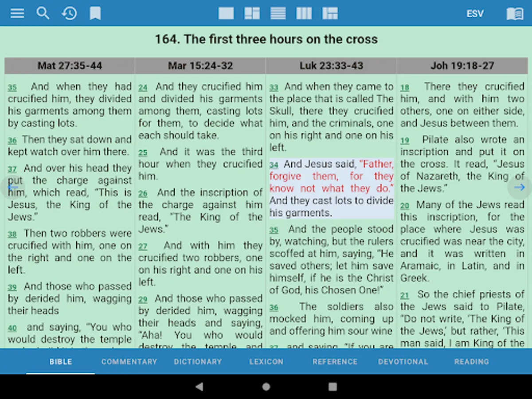The width and height of the screenshot is (532, 399).
Task: Switch to the LEXICON tab
Action: (266, 362)
